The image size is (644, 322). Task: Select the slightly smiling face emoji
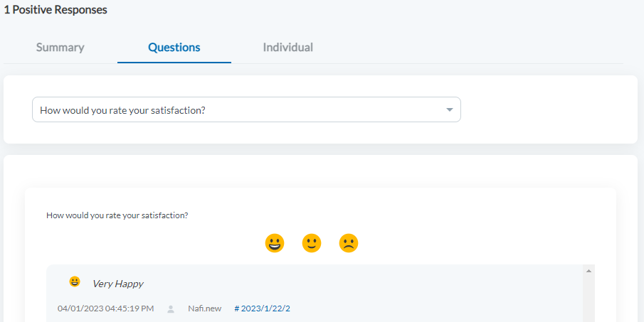click(312, 243)
